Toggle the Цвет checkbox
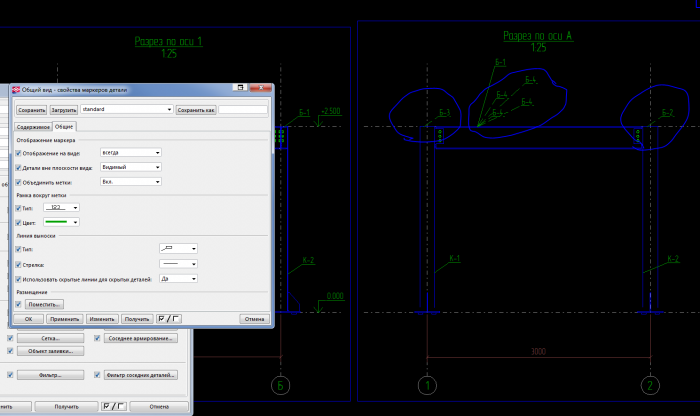 (18, 222)
